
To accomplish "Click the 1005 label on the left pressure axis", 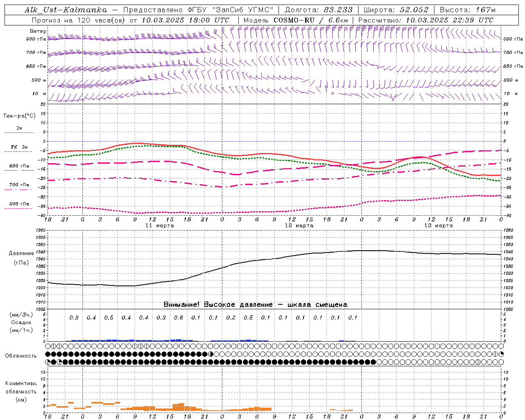I will (x=41, y=309).
